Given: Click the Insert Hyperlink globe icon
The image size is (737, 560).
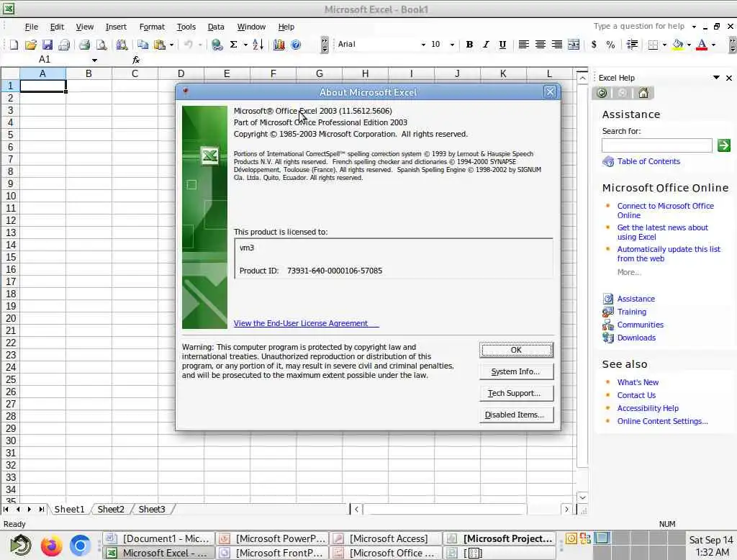Looking at the screenshot, I should tap(217, 45).
